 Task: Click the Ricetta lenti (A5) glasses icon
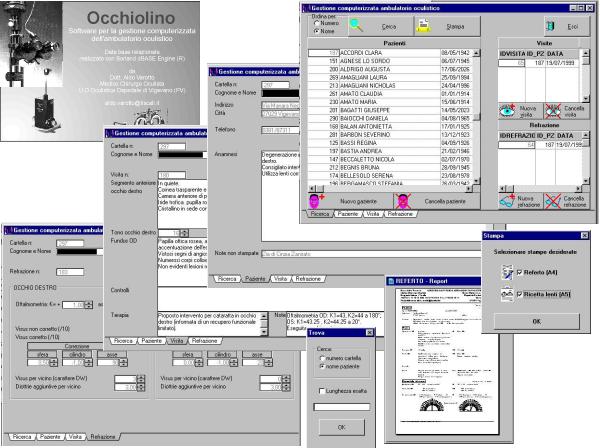507,294
